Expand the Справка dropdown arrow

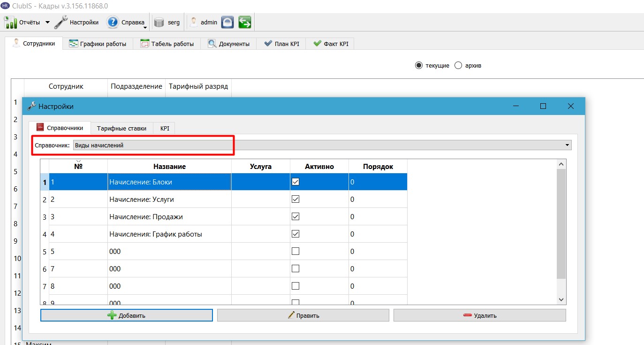[x=145, y=28]
